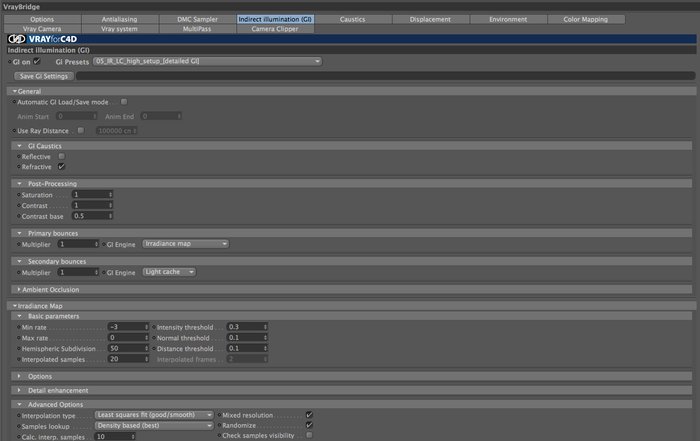The height and width of the screenshot is (441, 700).
Task: Collapse the Secondary bounces group
Action: click(x=19, y=261)
